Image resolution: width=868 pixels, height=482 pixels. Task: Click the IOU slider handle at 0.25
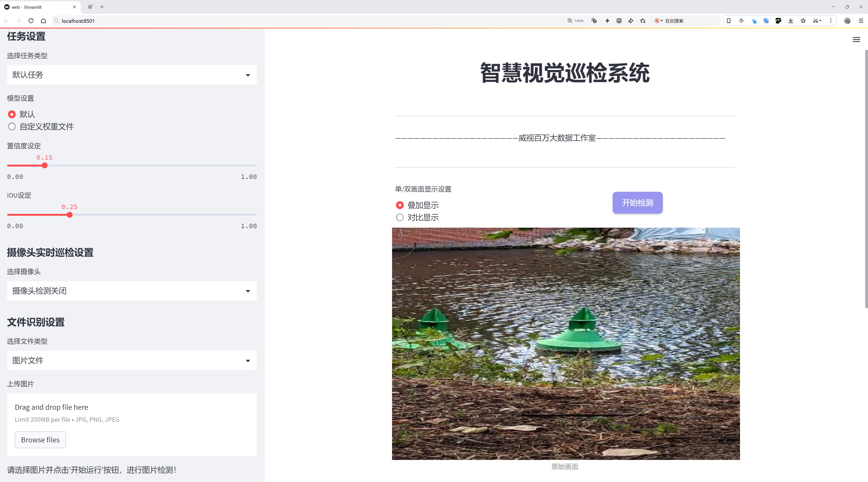(x=69, y=215)
